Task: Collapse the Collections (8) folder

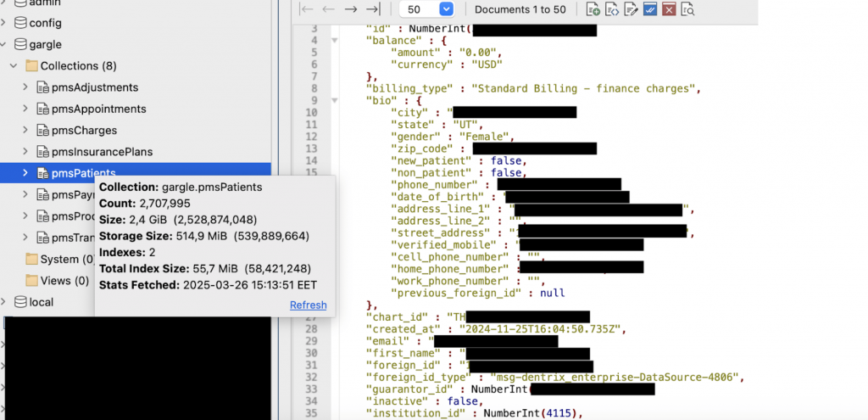Action: coord(14,66)
